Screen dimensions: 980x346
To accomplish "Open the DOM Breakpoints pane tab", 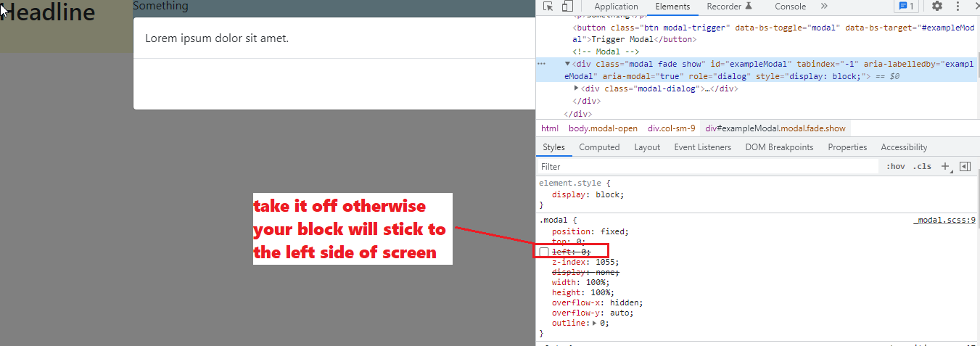I will 779,147.
